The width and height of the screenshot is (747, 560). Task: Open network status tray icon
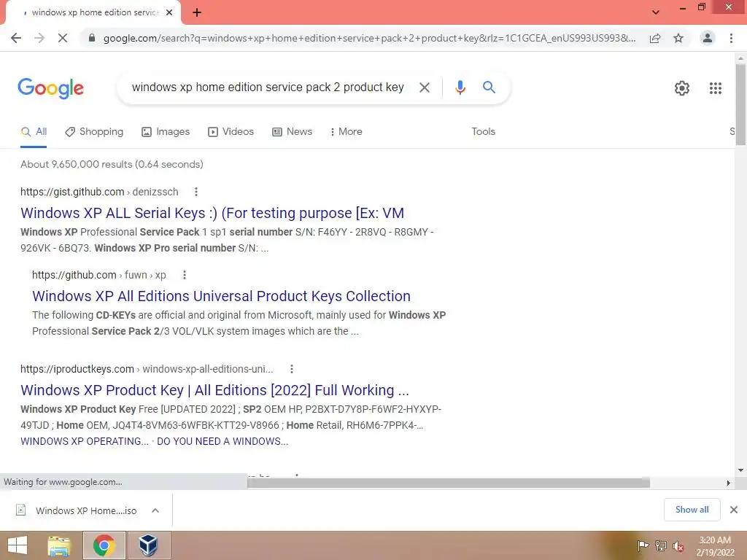660,545
